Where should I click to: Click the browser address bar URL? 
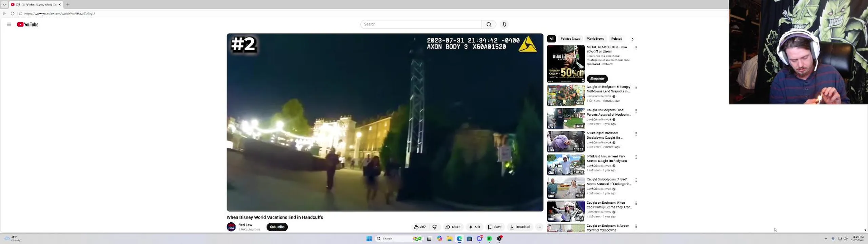pos(59,14)
